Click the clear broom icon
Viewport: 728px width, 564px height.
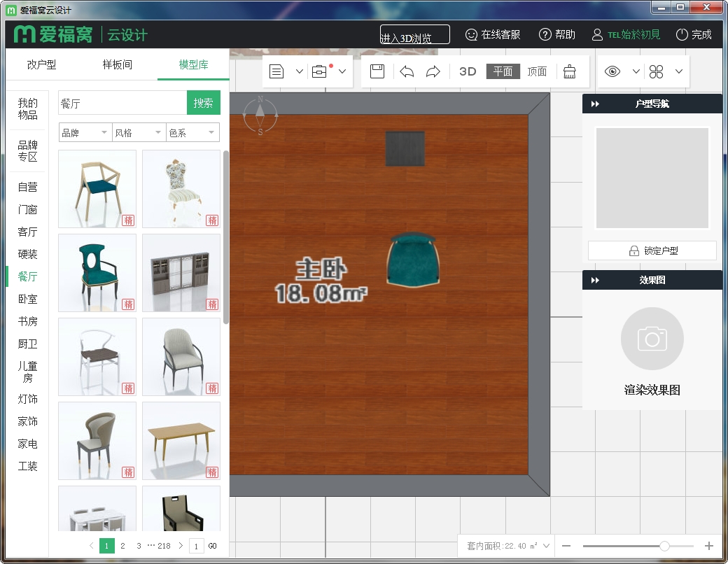click(x=570, y=71)
